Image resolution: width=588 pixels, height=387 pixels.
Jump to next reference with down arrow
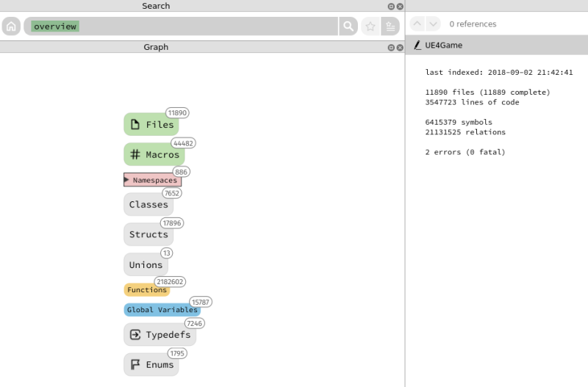[x=433, y=23]
